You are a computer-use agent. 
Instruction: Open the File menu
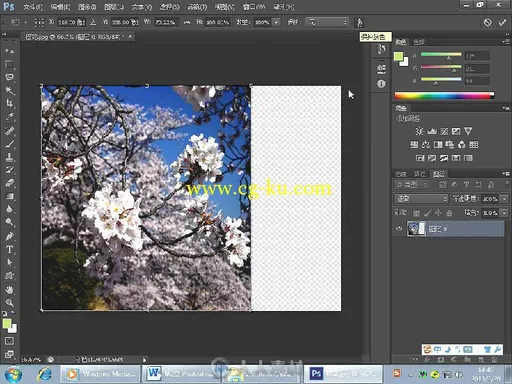[33, 7]
